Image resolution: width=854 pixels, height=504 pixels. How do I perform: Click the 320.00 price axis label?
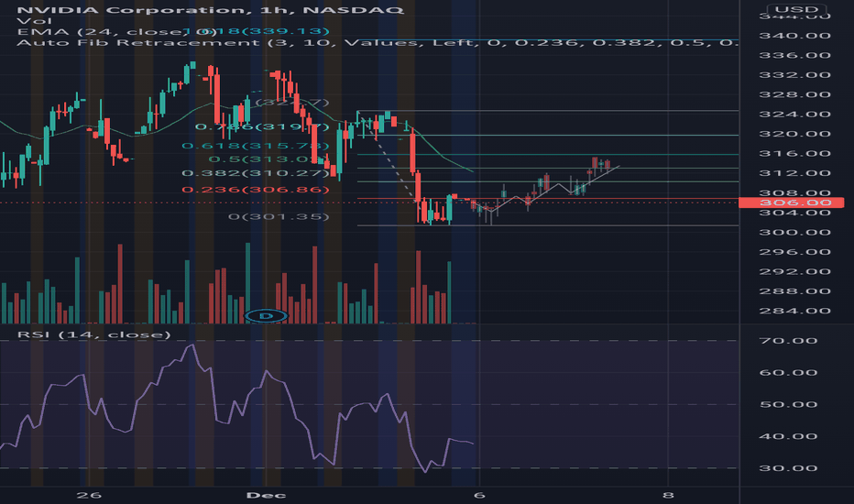[794, 134]
